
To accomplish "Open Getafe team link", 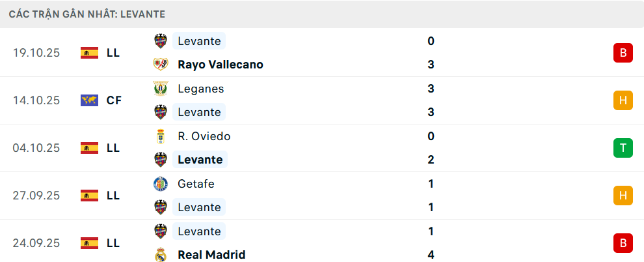I will 196,184.
